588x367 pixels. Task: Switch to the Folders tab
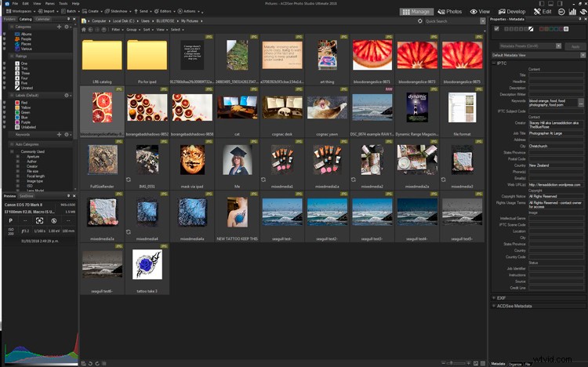9,19
